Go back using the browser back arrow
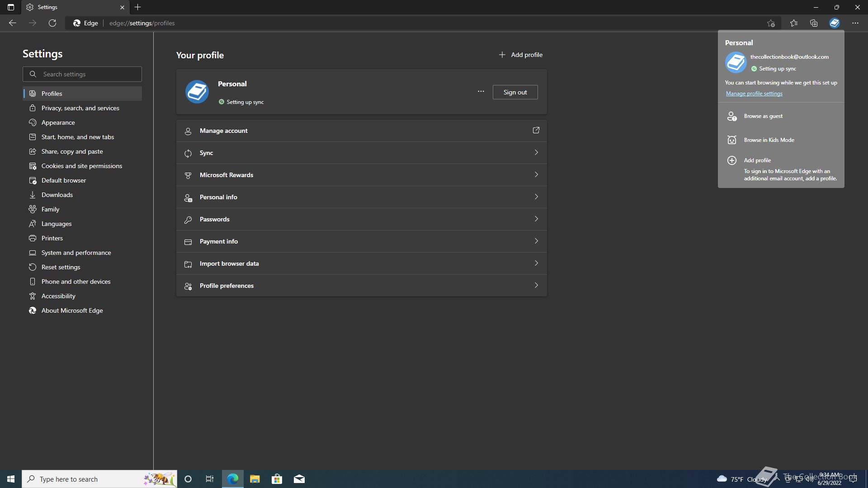Screen dimensions: 868x488 [x=13, y=23]
